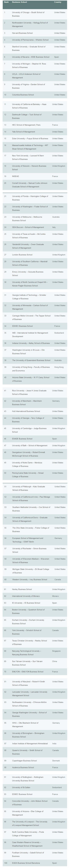Select the Harvard Business School row
This screenshot has width=69, height=868.
(x=34, y=33)
